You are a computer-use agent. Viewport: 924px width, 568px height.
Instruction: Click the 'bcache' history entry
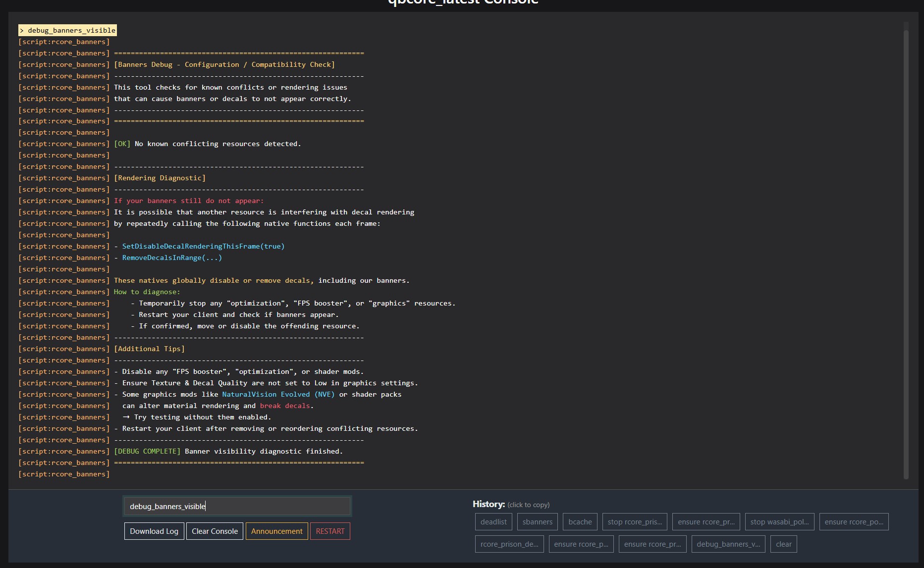580,521
